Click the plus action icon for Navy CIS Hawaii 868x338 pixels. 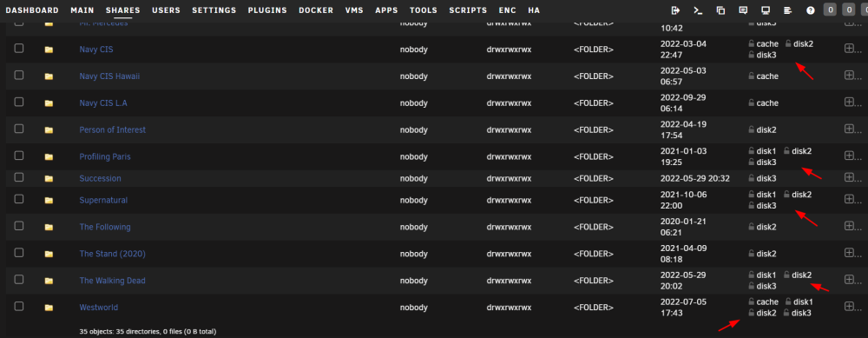pyautogui.click(x=849, y=76)
